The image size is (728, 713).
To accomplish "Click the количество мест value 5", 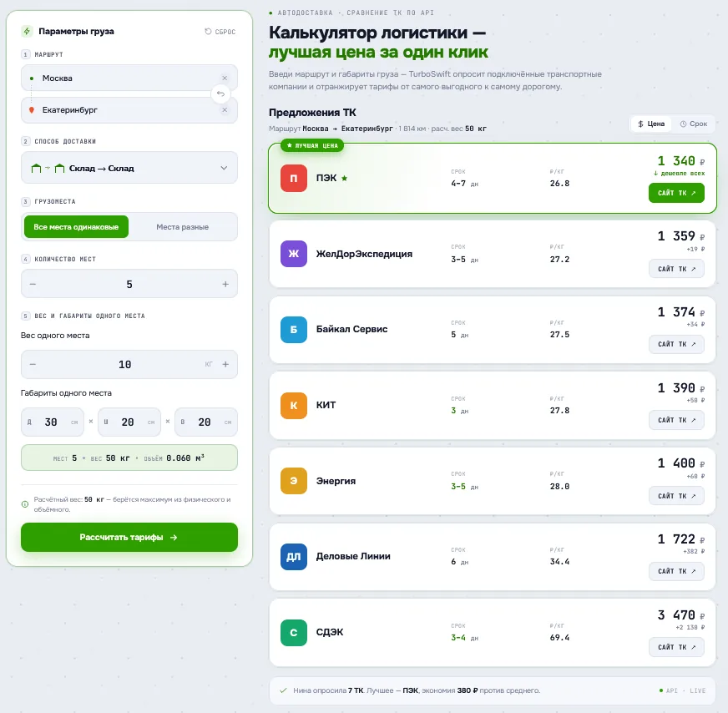I will coord(129,284).
